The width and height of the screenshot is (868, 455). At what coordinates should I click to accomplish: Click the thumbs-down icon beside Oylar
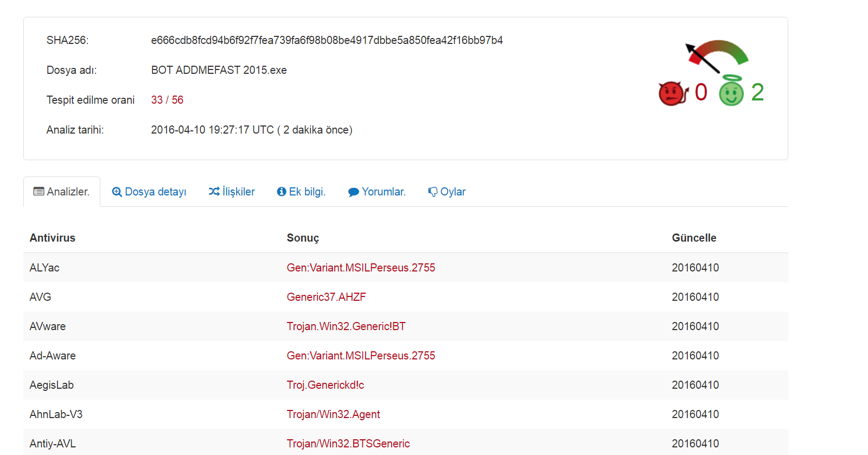coord(433,192)
